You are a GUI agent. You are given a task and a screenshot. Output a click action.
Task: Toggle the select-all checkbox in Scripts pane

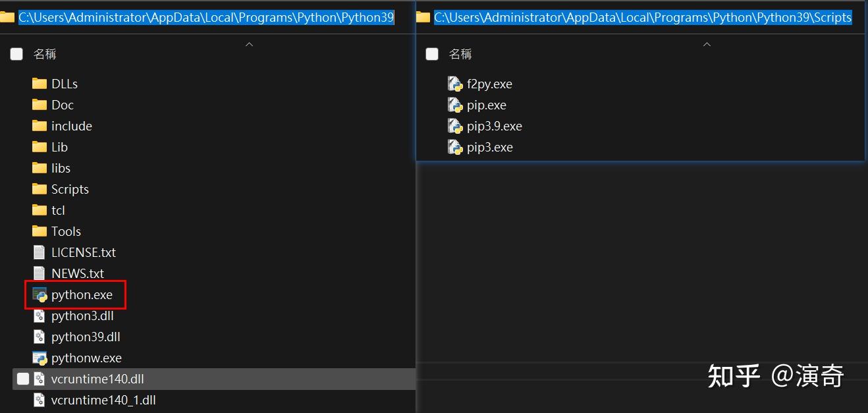point(432,54)
